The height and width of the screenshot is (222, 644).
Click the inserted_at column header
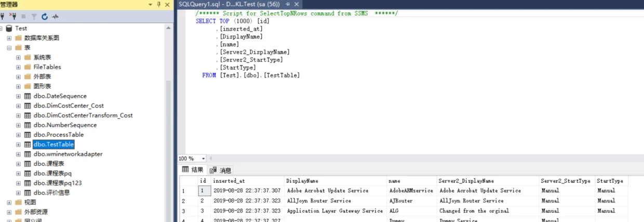point(248,181)
